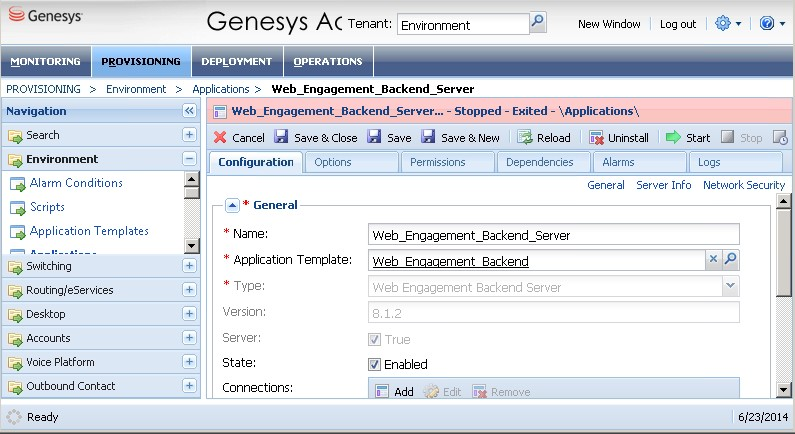
Task: Click the Log out link
Action: tap(678, 24)
